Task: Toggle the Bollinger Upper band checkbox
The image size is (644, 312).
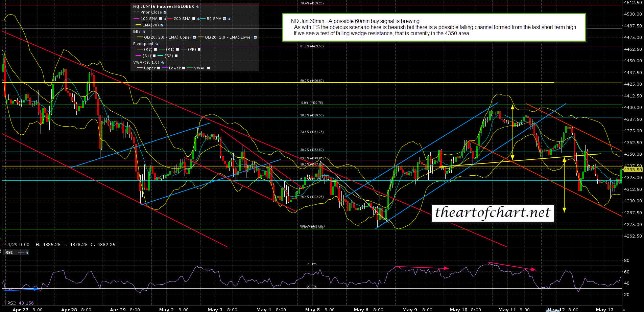Action: pyautogui.click(x=194, y=38)
